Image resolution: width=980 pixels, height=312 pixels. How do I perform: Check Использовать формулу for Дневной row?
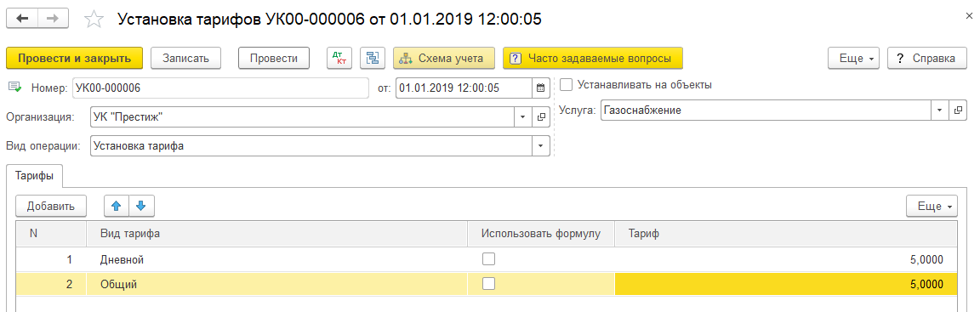click(x=489, y=259)
